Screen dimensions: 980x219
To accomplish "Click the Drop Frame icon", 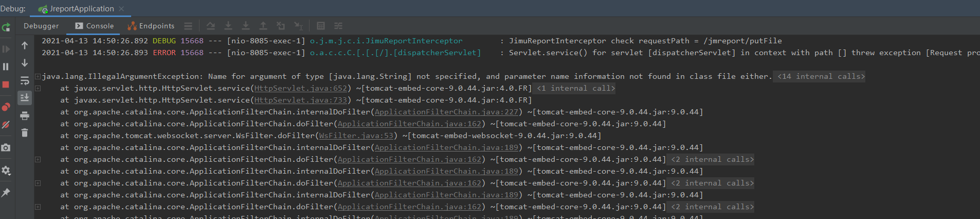I will (281, 26).
